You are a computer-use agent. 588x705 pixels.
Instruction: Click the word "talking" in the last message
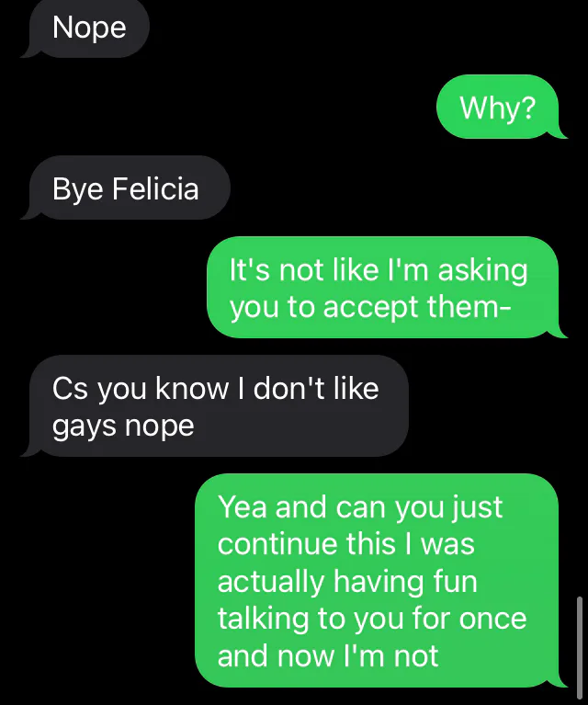click(264, 619)
